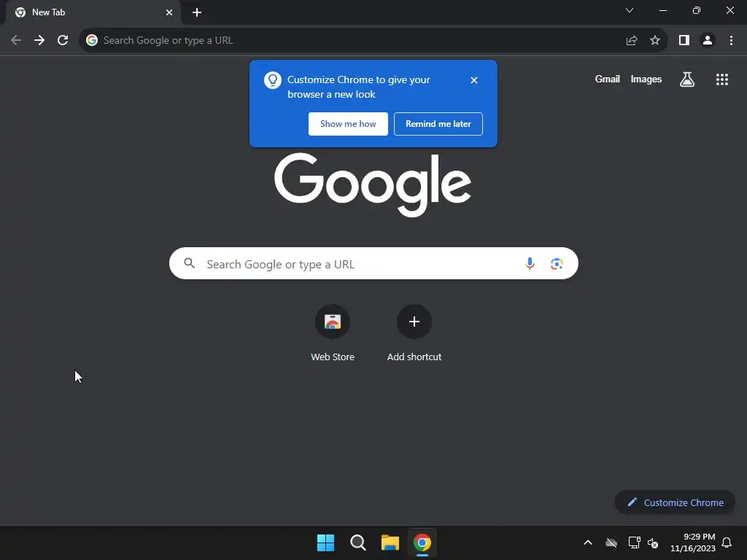Click the browser Back arrow

(x=16, y=41)
